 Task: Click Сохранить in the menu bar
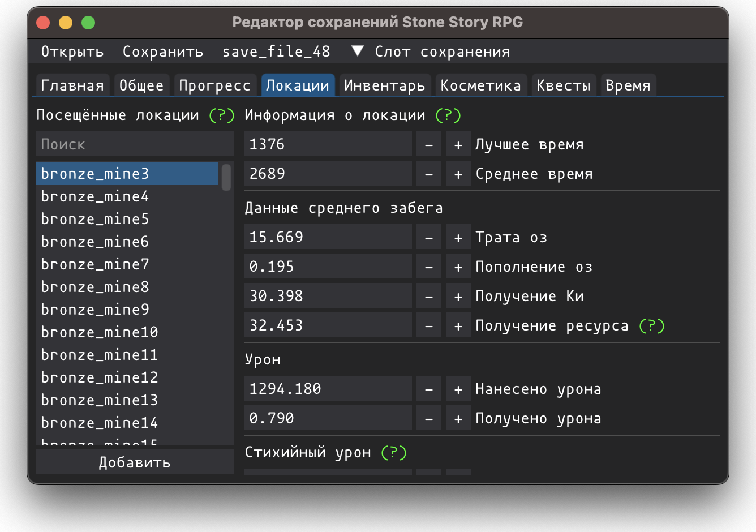[x=163, y=52]
